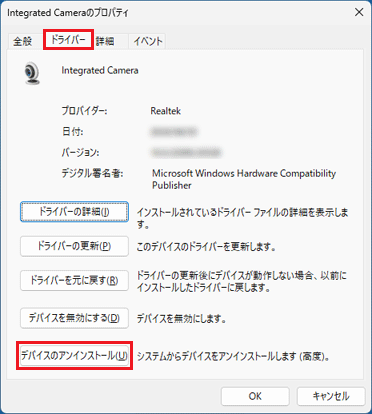Click the 日付: label
The image size is (372, 414).
[72, 132]
